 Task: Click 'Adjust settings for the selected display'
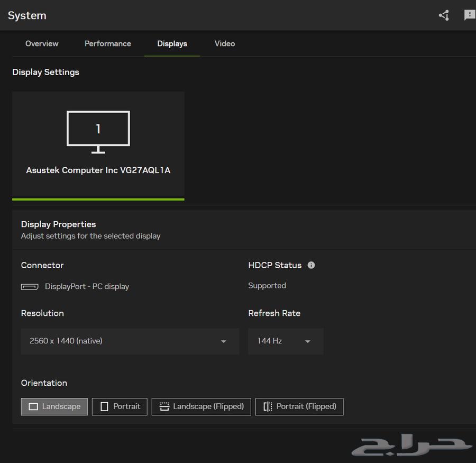point(91,236)
